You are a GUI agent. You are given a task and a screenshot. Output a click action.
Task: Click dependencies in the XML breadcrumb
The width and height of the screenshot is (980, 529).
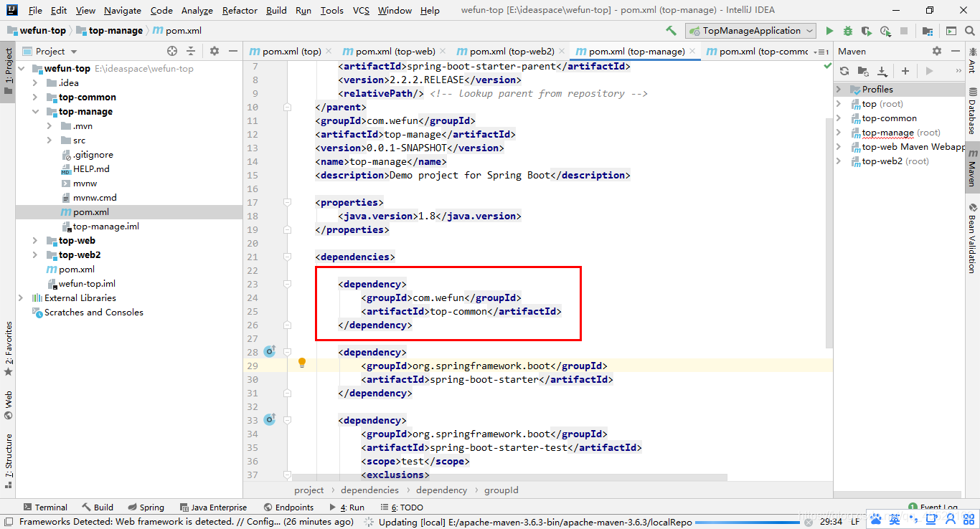pyautogui.click(x=369, y=490)
